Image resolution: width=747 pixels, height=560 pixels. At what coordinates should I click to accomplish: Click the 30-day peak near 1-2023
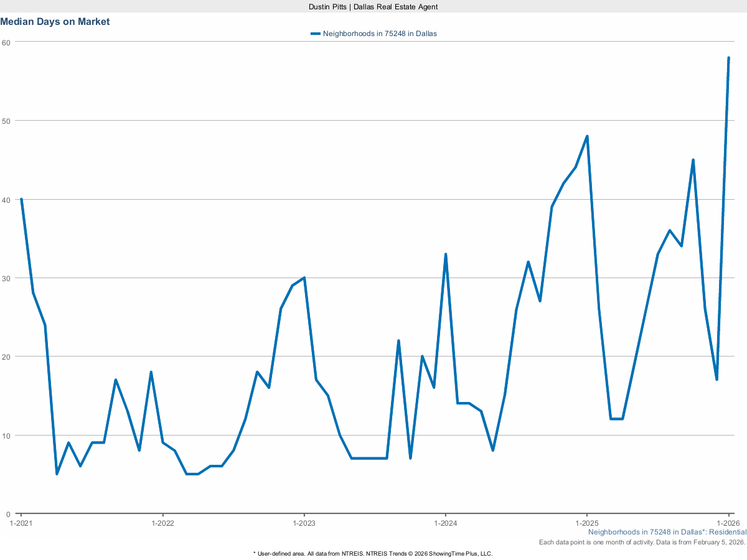[x=303, y=276]
